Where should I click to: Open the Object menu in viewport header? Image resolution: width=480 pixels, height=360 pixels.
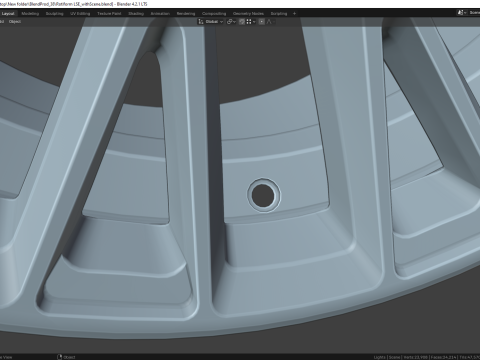pyautogui.click(x=15, y=22)
